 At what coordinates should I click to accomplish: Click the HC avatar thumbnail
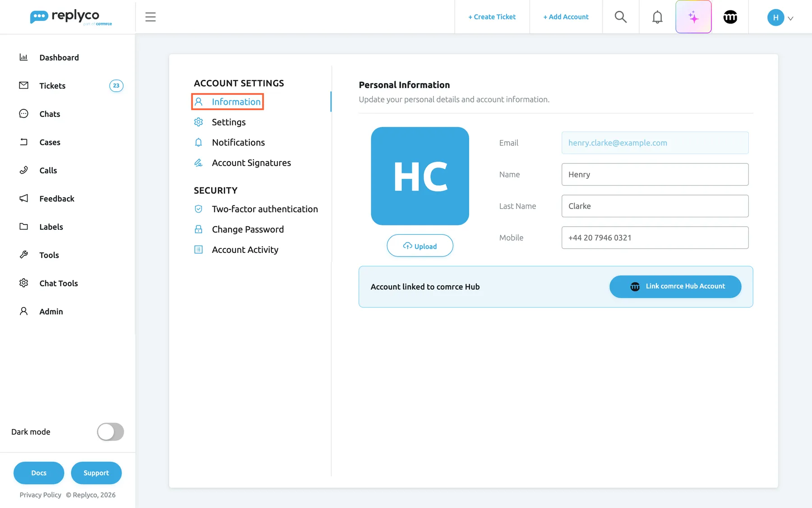pyautogui.click(x=420, y=176)
